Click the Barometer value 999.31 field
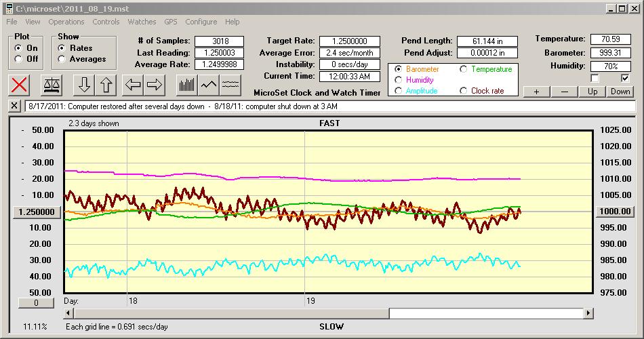This screenshot has height=339, width=644. (x=610, y=53)
